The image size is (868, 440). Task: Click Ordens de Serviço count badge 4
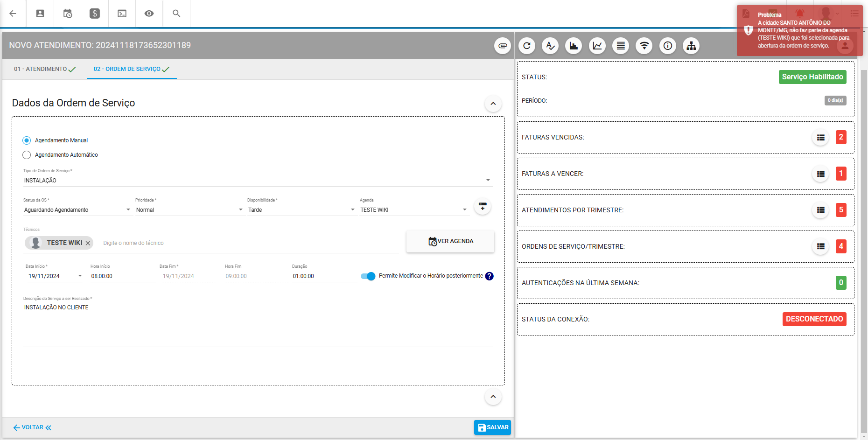pyautogui.click(x=841, y=246)
